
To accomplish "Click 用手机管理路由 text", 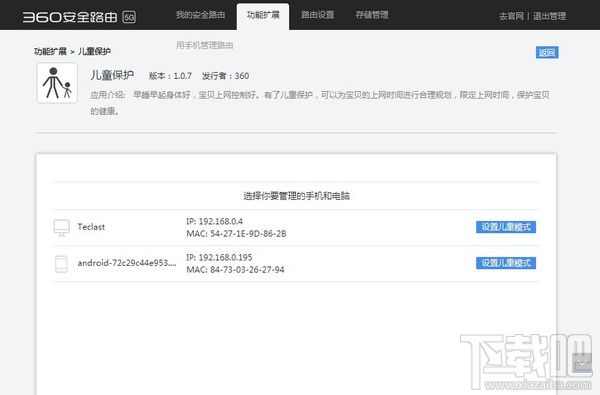I will (x=205, y=45).
